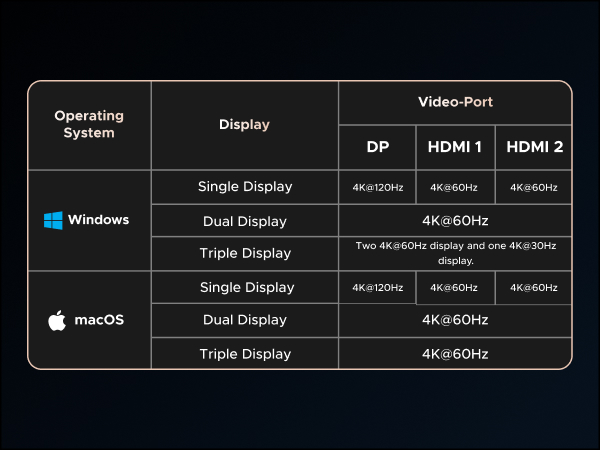Click the Apple logo icon

(x=57, y=321)
